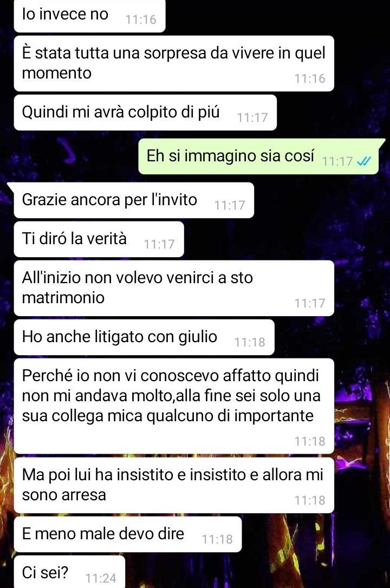Tap the 'All'inizio non volevo venirci' message
This screenshot has height=588, width=390.
[x=174, y=288]
